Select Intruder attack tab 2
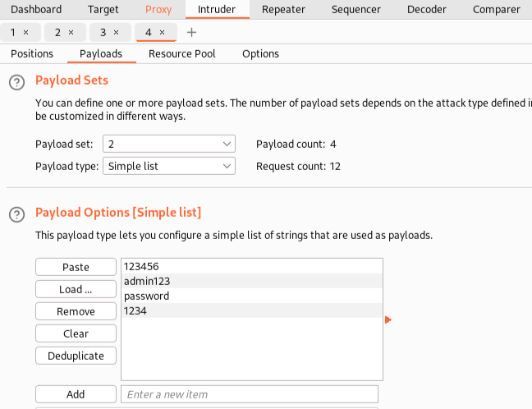This screenshot has width=532, height=409. pyautogui.click(x=58, y=33)
